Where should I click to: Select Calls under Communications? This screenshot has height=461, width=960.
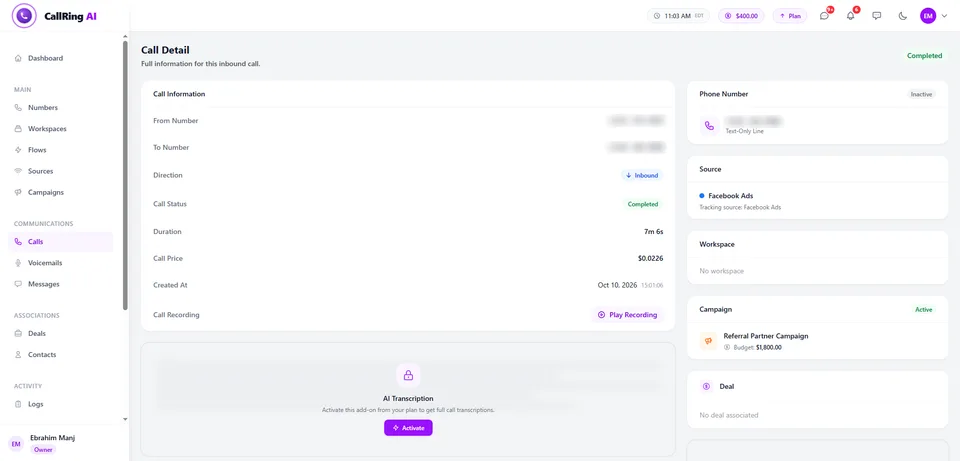click(61, 242)
